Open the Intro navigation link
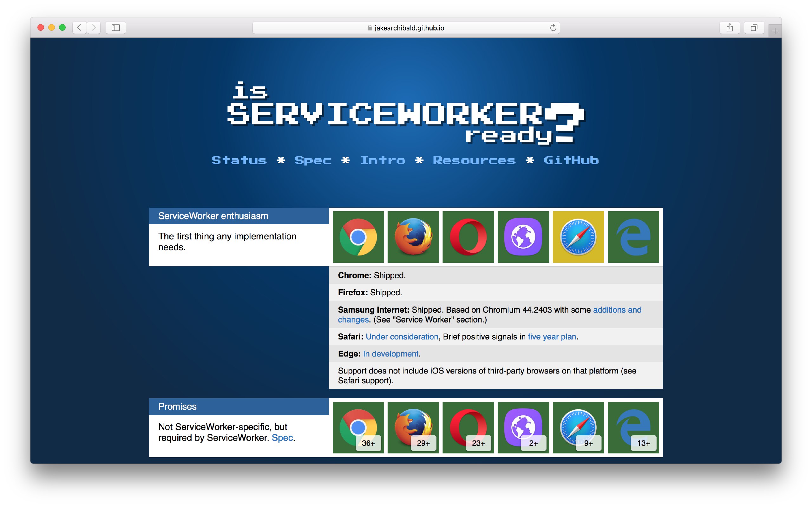The height and width of the screenshot is (507, 812). tap(383, 160)
